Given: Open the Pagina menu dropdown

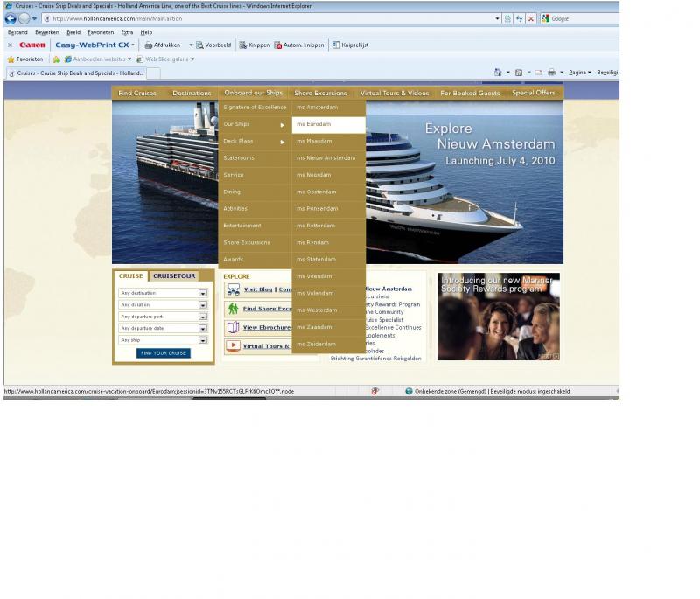Looking at the screenshot, I should click(580, 73).
